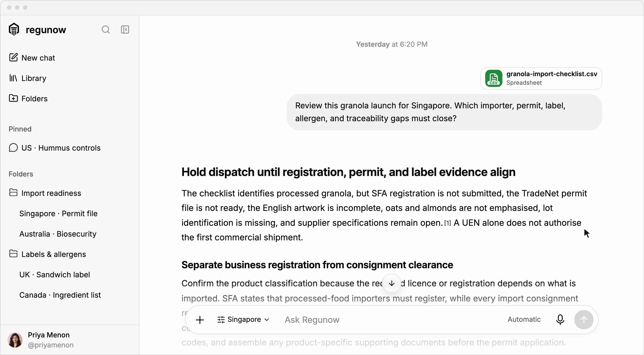644x355 pixels.
Task: Collapse the sidebar panel icon
Action: (125, 30)
